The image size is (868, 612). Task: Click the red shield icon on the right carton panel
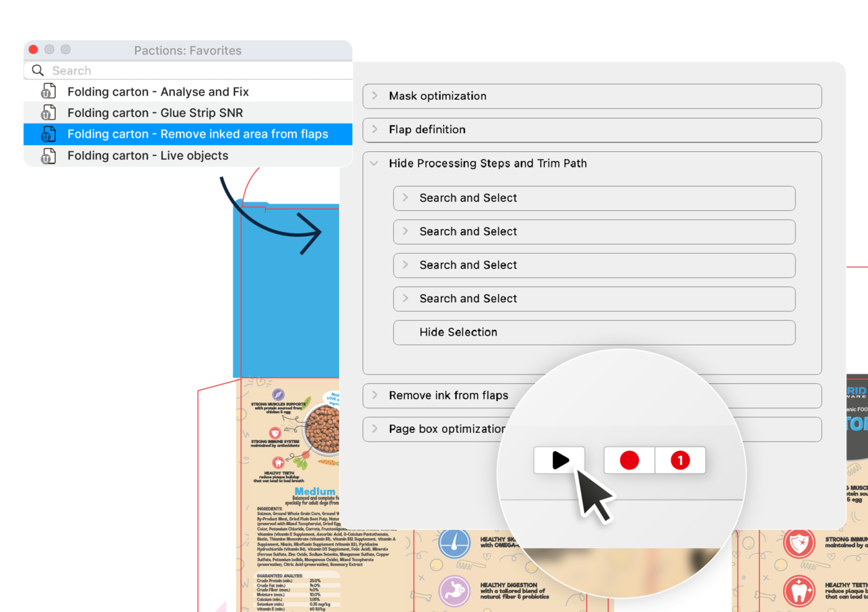(x=799, y=543)
